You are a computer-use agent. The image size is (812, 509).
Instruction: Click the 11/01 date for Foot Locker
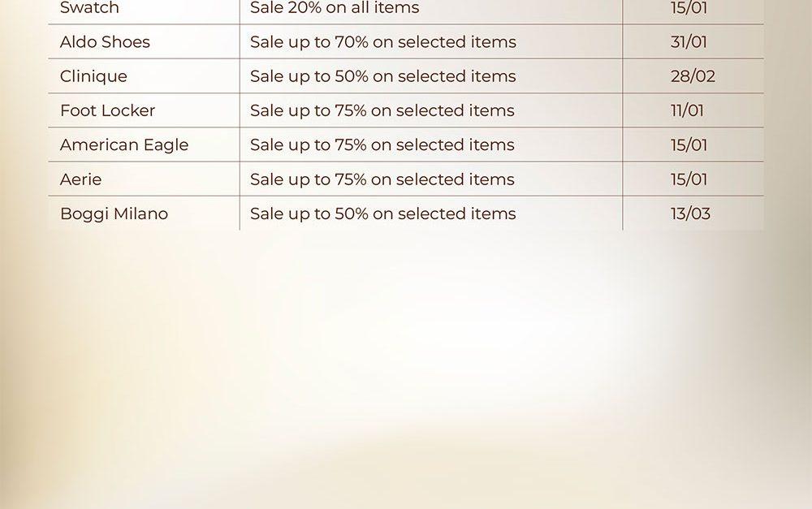pyautogui.click(x=687, y=110)
